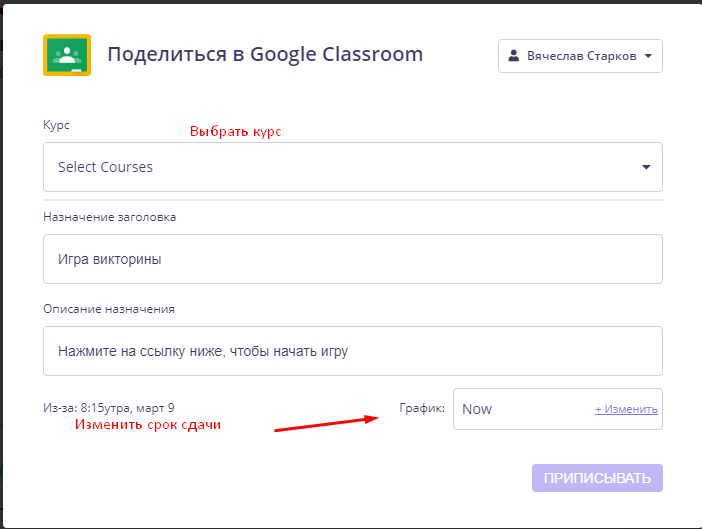Click the ПРИПИСЫВАТЬ button
702x529 pixels.
tap(597, 478)
